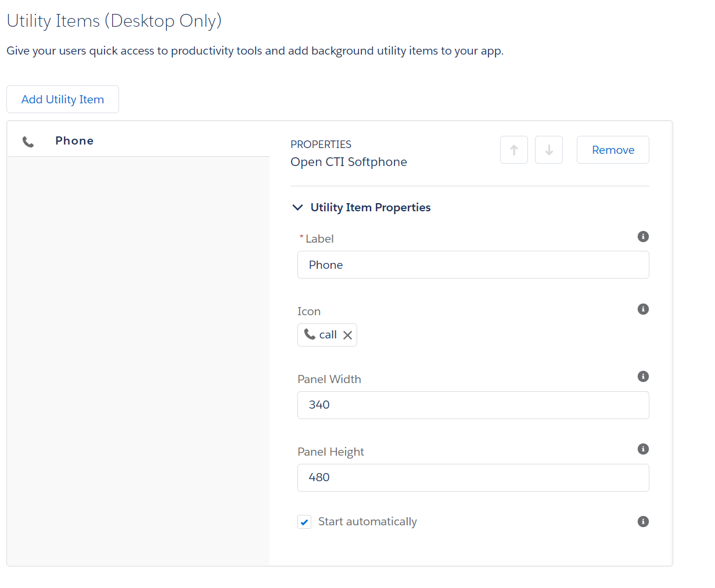Click the Add Utility Item button
Screen dimensions: 715x588
(63, 99)
